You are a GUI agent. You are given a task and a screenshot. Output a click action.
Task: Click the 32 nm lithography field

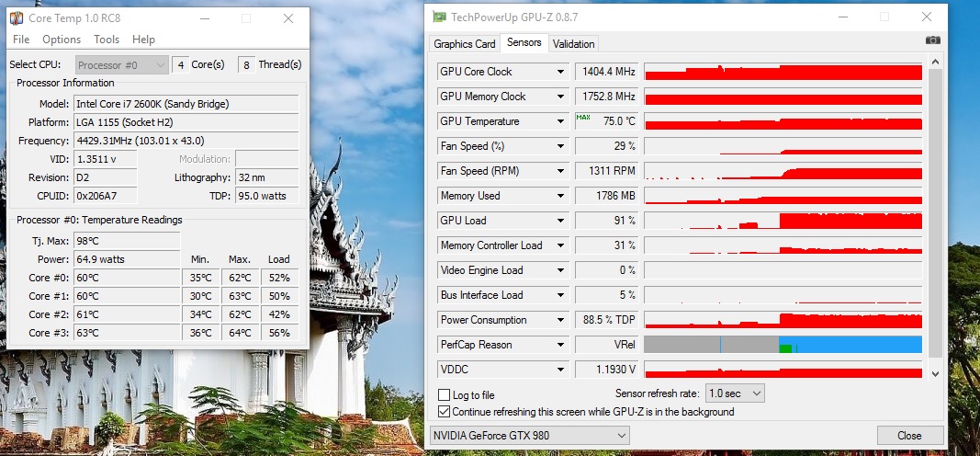click(267, 177)
